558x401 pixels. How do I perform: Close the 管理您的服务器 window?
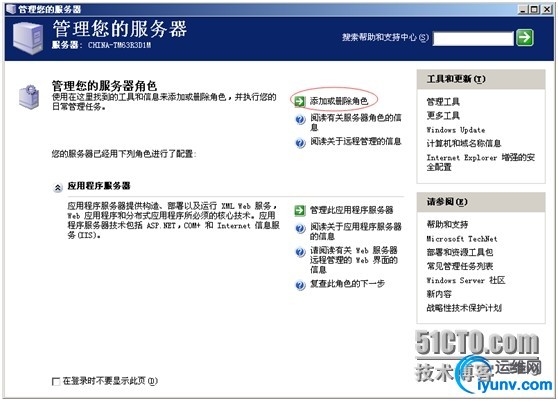(547, 9)
